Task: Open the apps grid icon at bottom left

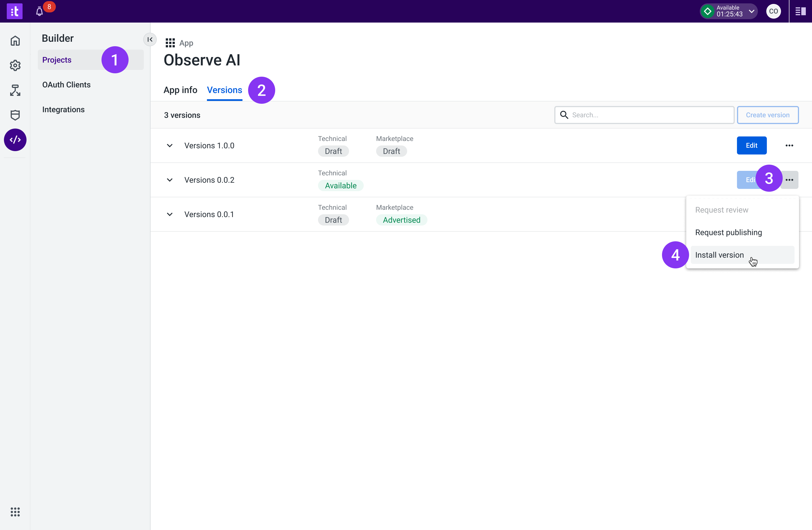Action: coord(15,512)
